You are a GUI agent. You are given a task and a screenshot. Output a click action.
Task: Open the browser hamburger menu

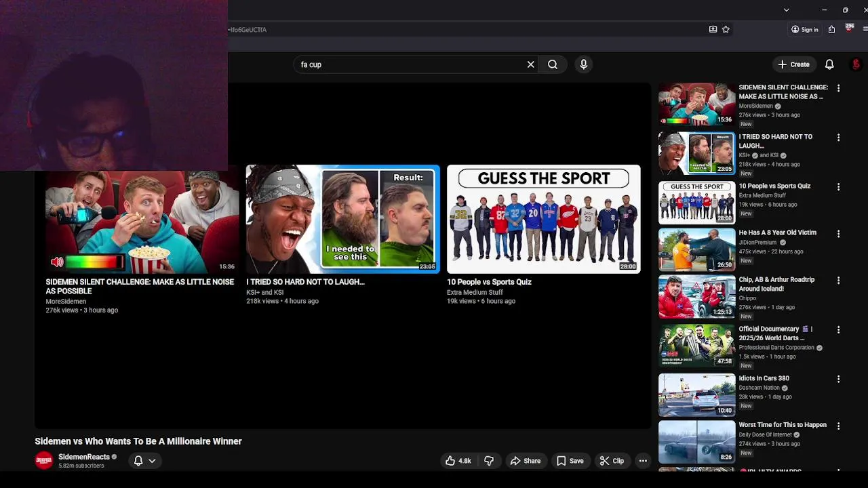click(x=865, y=29)
